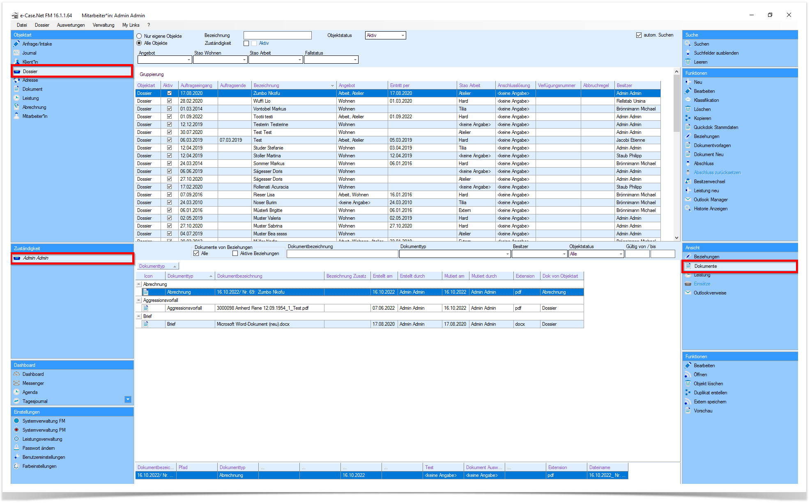
Task: Open Adresse object type
Action: 30,80
